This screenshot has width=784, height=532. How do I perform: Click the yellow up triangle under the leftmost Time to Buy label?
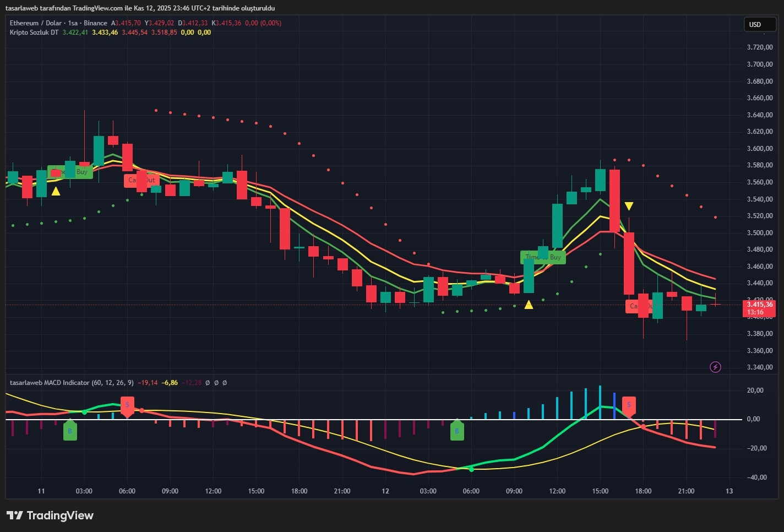point(56,192)
